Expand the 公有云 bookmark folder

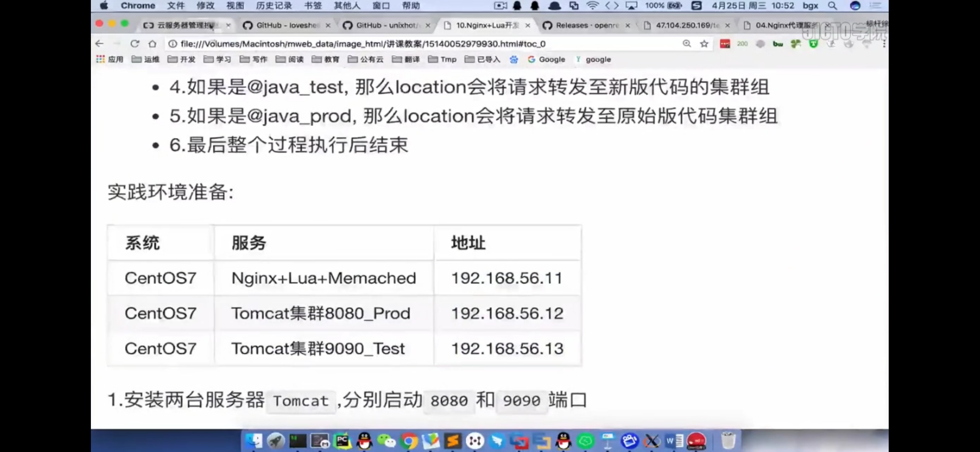click(x=366, y=59)
